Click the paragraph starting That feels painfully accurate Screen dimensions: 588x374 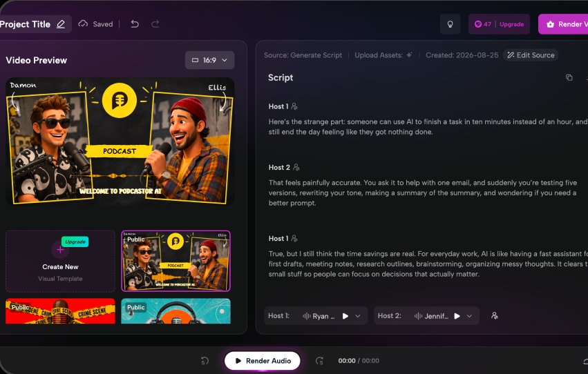423,193
